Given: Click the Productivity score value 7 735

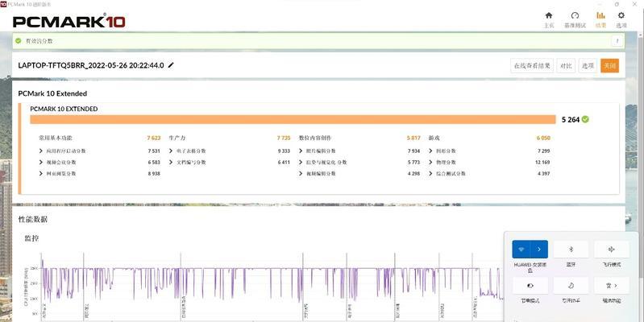Looking at the screenshot, I should point(284,138).
